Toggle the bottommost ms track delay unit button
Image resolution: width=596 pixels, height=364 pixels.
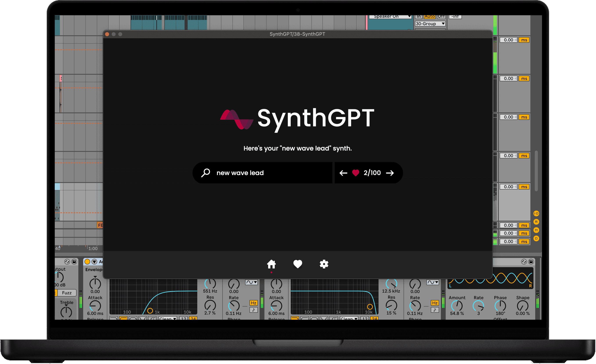coord(524,241)
